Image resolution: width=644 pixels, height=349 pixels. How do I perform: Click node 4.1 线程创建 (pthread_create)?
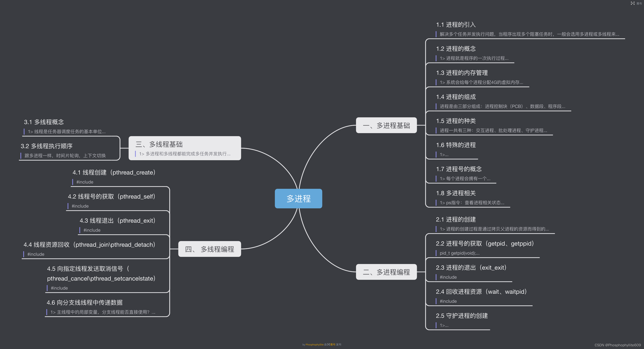114,172
